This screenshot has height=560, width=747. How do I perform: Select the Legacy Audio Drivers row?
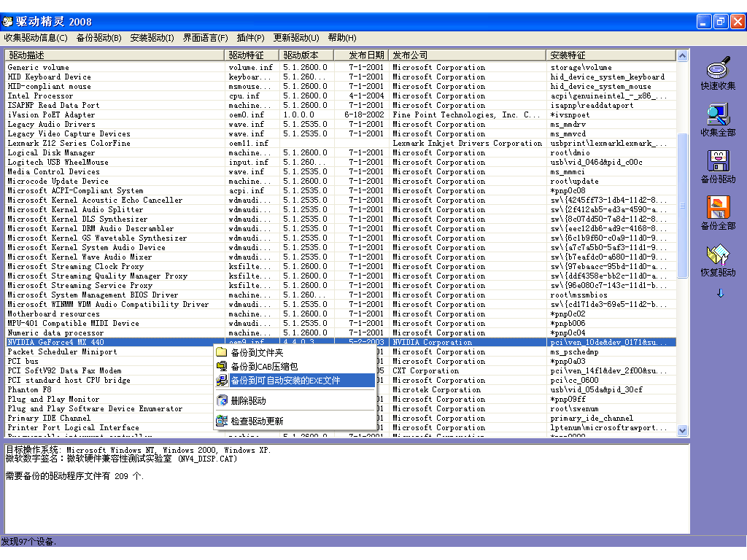(341, 124)
